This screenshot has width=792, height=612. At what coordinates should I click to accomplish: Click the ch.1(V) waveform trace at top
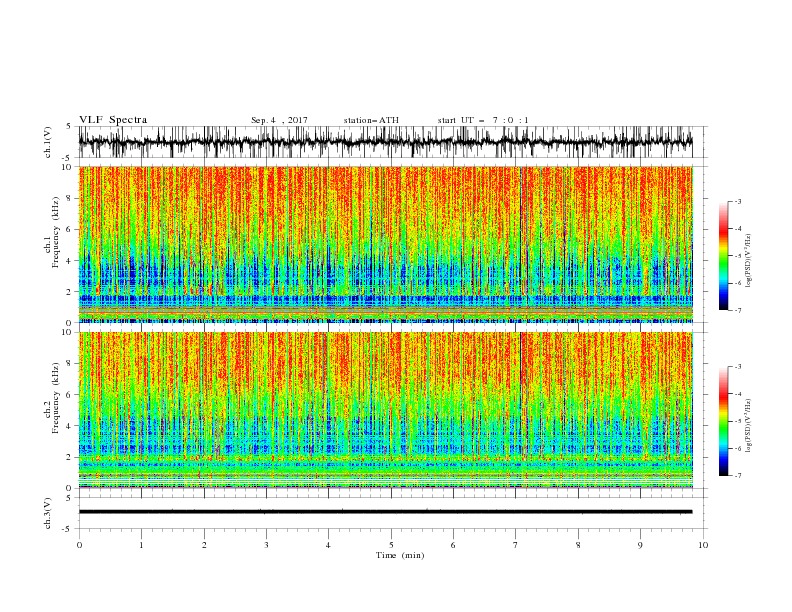[x=385, y=142]
